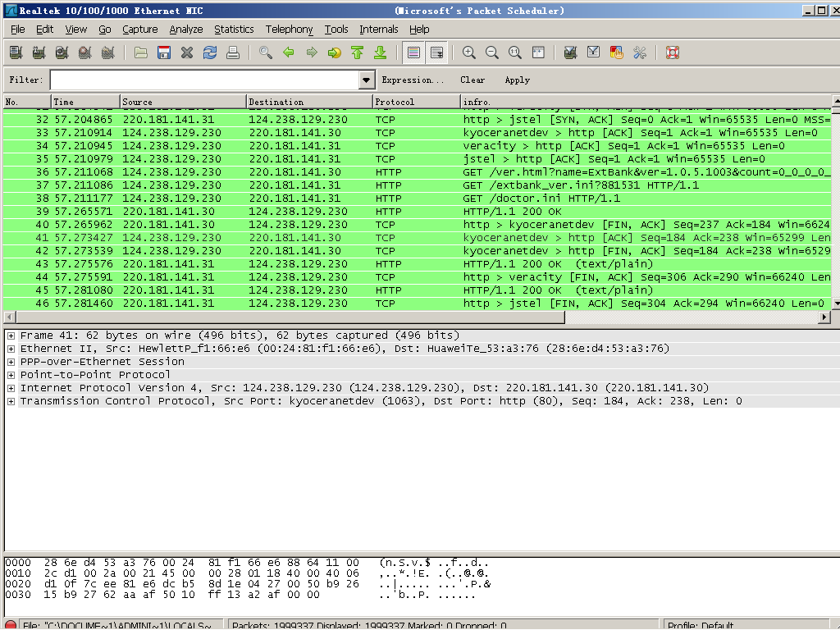This screenshot has height=630, width=840.
Task: Clear the display filter
Action: 472,80
